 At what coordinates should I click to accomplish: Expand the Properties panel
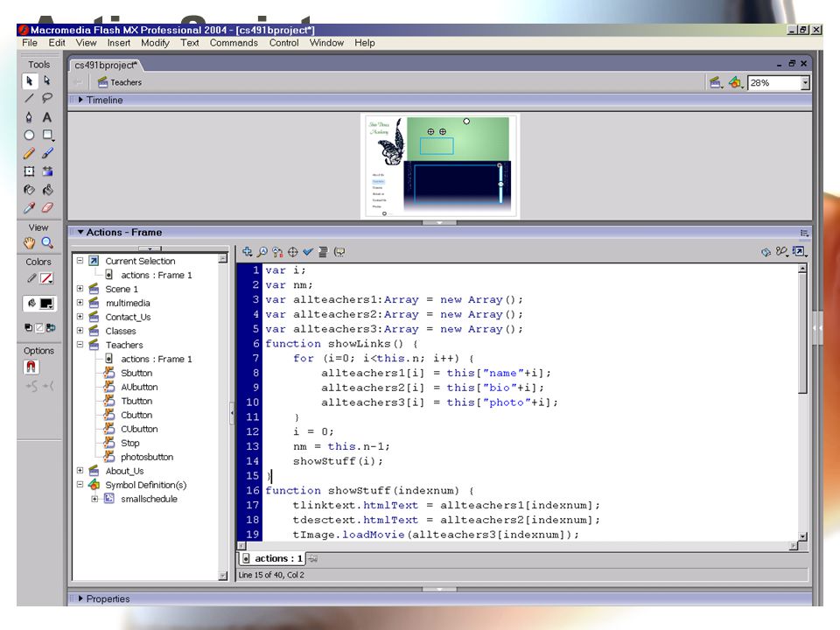click(x=80, y=598)
